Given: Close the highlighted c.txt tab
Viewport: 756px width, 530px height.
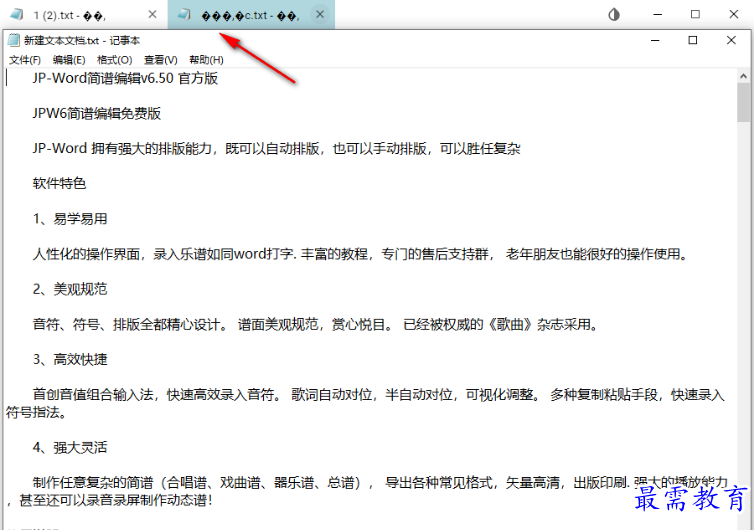Looking at the screenshot, I should 320,14.
